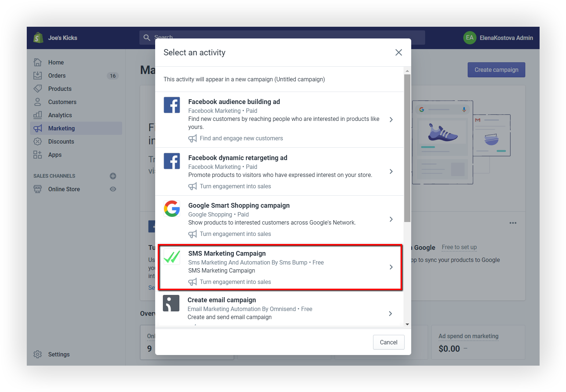Screen dimensions: 566x392
Task: Click the Joe's Kicks store name
Action: coord(63,38)
